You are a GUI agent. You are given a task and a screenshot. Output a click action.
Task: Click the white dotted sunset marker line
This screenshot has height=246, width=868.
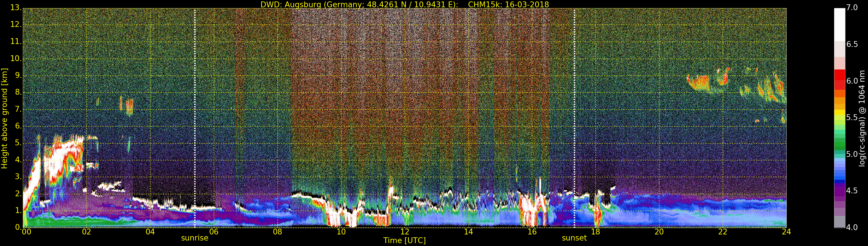click(574, 118)
